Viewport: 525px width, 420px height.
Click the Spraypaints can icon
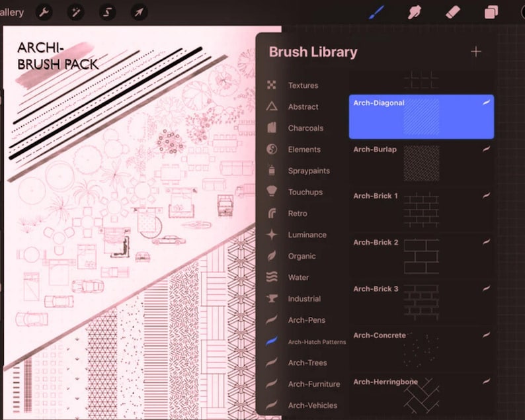(x=272, y=170)
